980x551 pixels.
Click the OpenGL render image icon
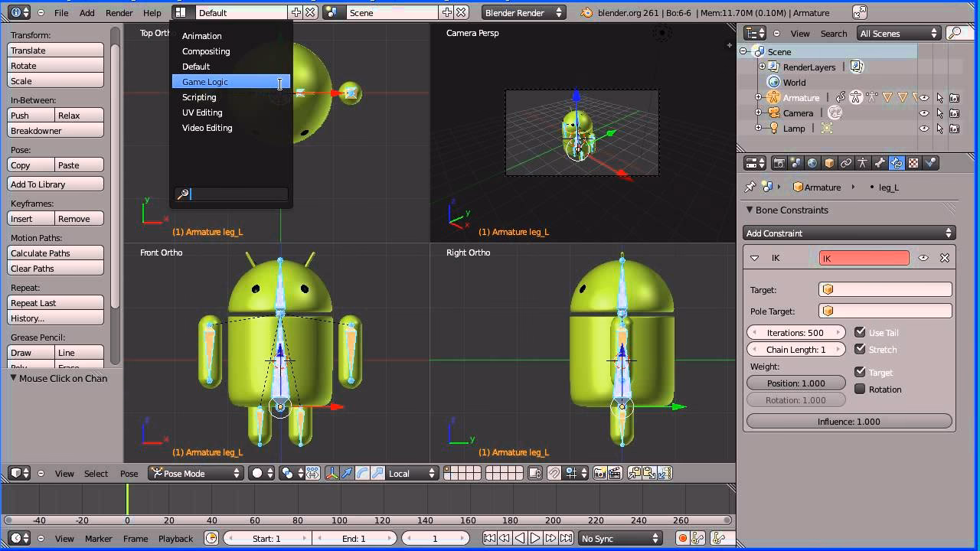click(x=599, y=473)
